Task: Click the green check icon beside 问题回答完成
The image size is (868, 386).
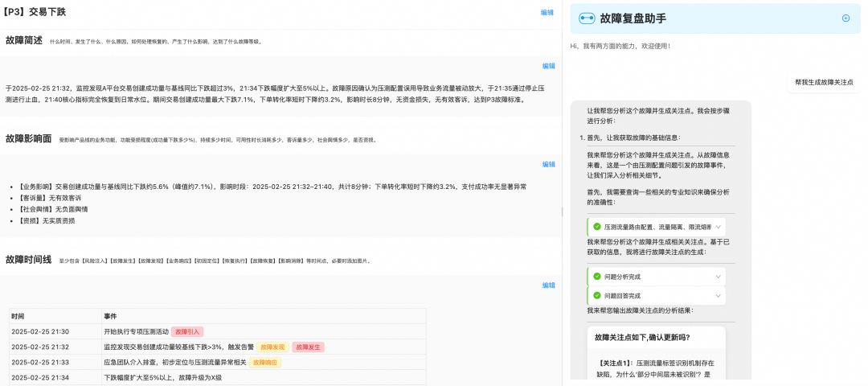Action: 596,296
